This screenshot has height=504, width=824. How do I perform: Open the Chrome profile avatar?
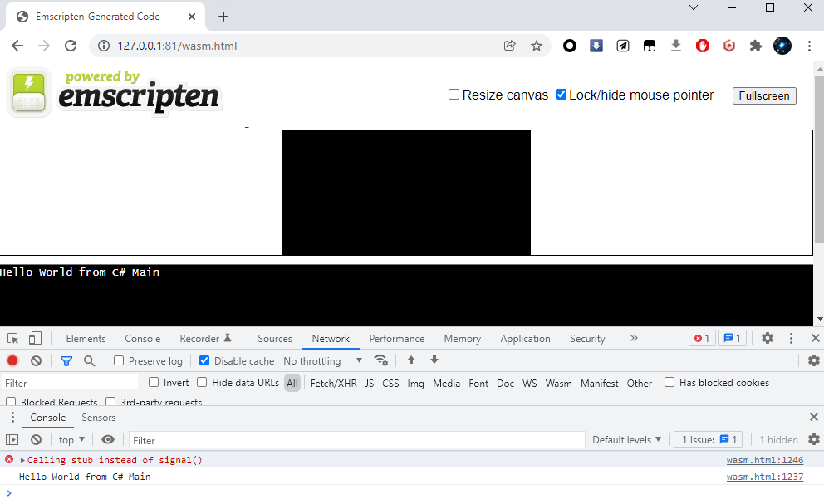pyautogui.click(x=782, y=46)
